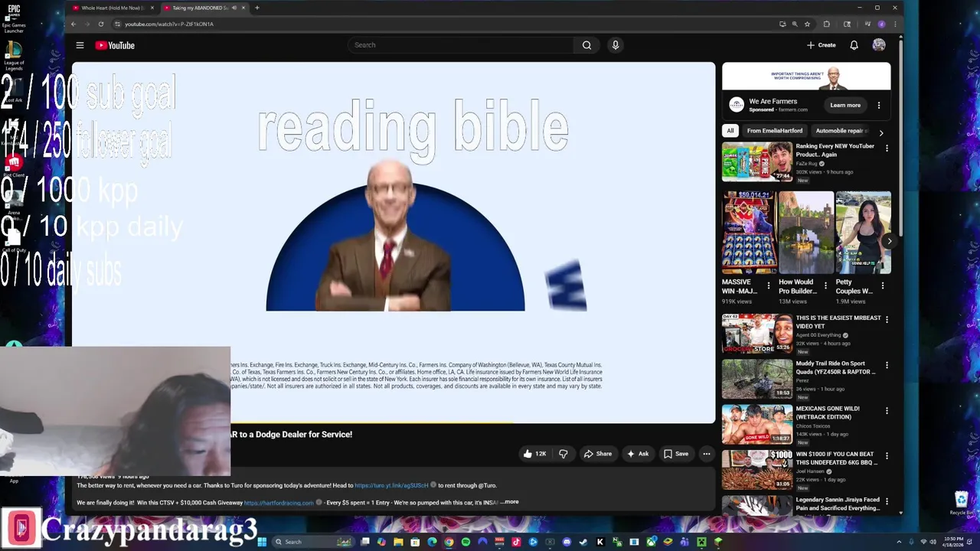
Task: Bookmark this page with the star
Action: tap(806, 24)
